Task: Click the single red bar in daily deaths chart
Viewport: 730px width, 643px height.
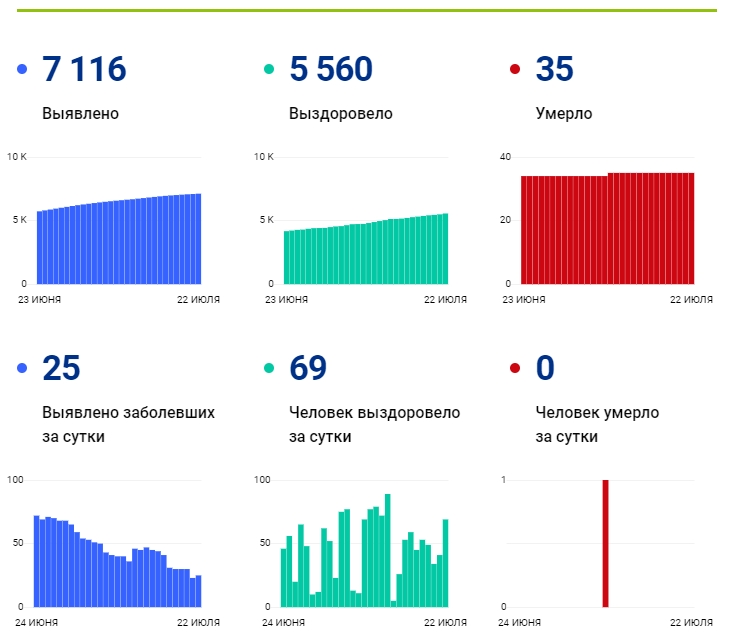Action: 605,543
